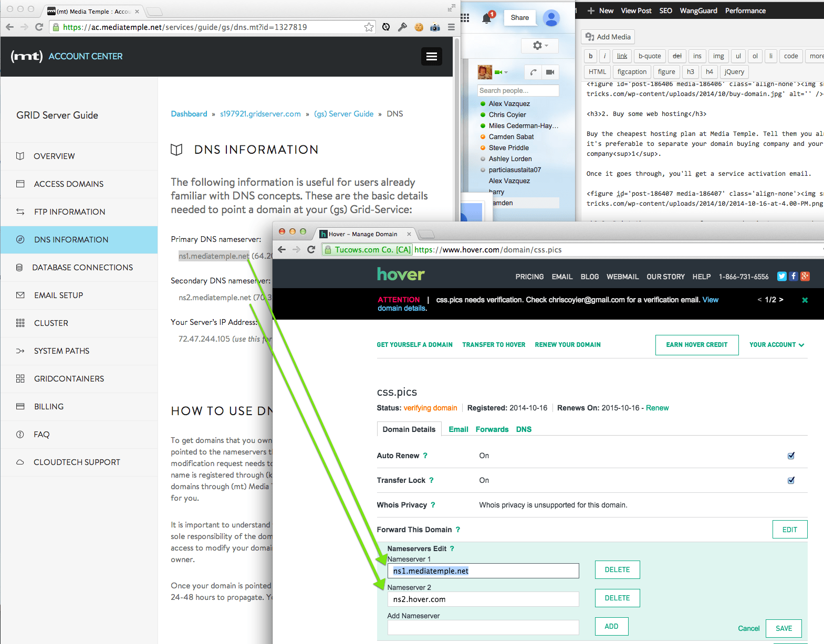Screen dimensions: 824x644
Task: Focus the Add Nameserver field
Action: click(x=483, y=627)
